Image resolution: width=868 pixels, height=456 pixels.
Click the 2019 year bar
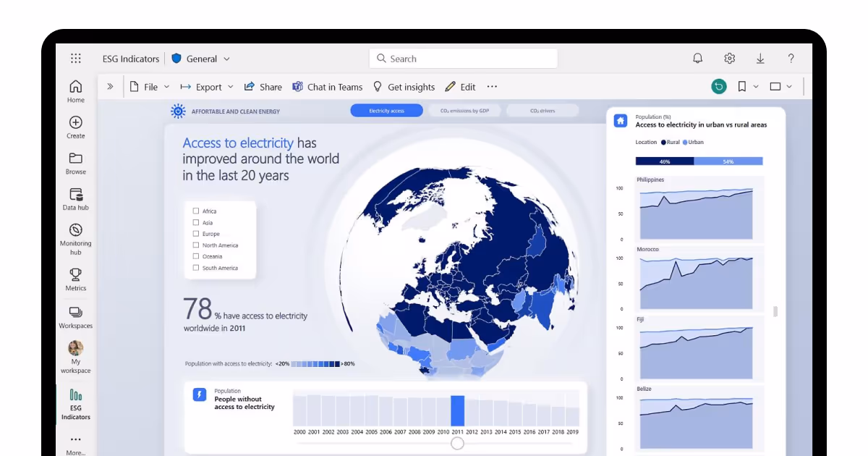(572, 416)
